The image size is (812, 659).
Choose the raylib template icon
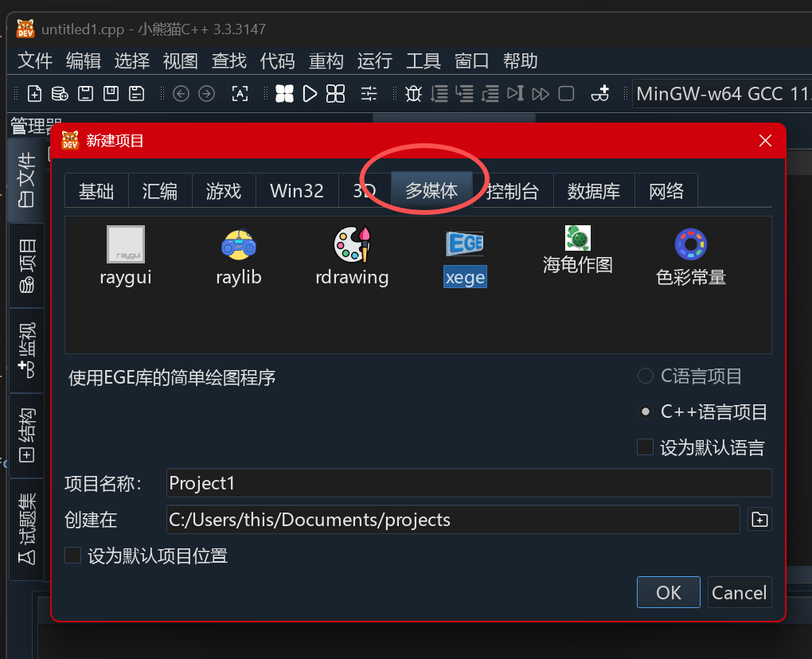239,255
